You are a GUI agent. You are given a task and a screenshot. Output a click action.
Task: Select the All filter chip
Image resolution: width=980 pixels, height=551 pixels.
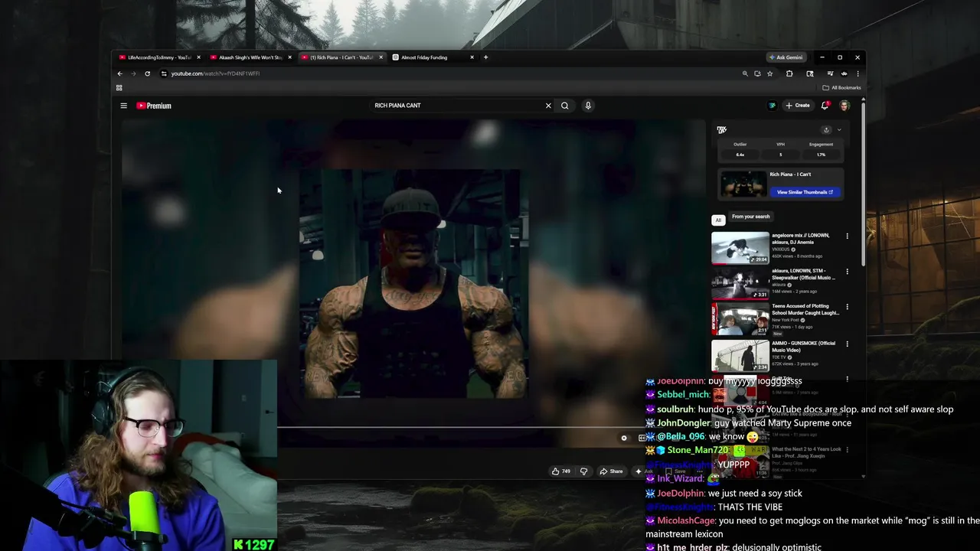718,220
